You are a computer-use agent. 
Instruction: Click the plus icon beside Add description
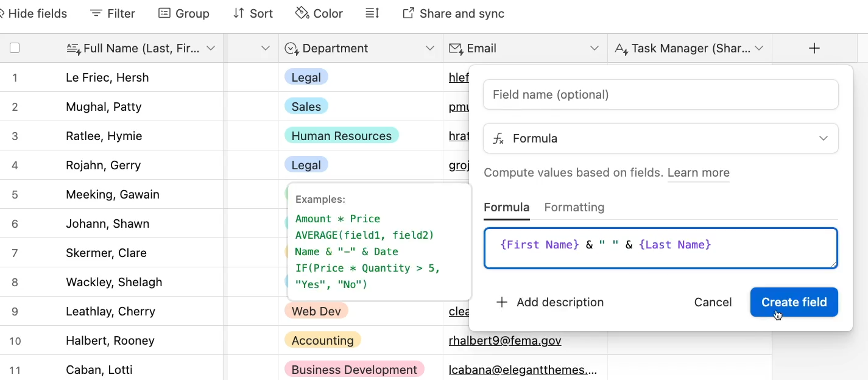[x=502, y=302]
